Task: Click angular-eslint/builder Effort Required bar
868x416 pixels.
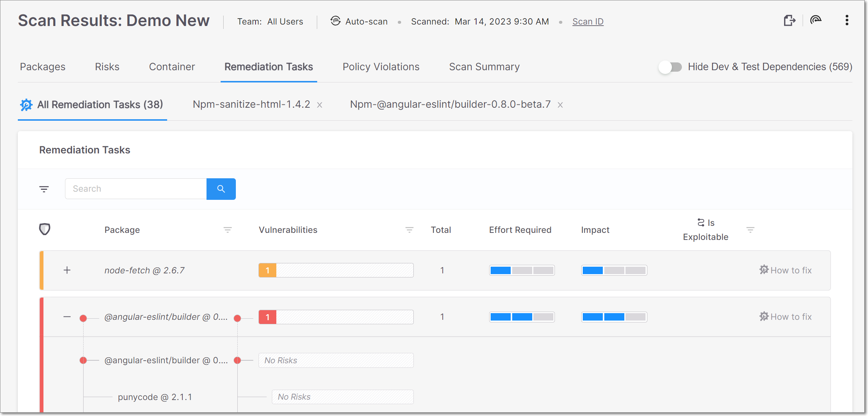Action: tap(522, 317)
